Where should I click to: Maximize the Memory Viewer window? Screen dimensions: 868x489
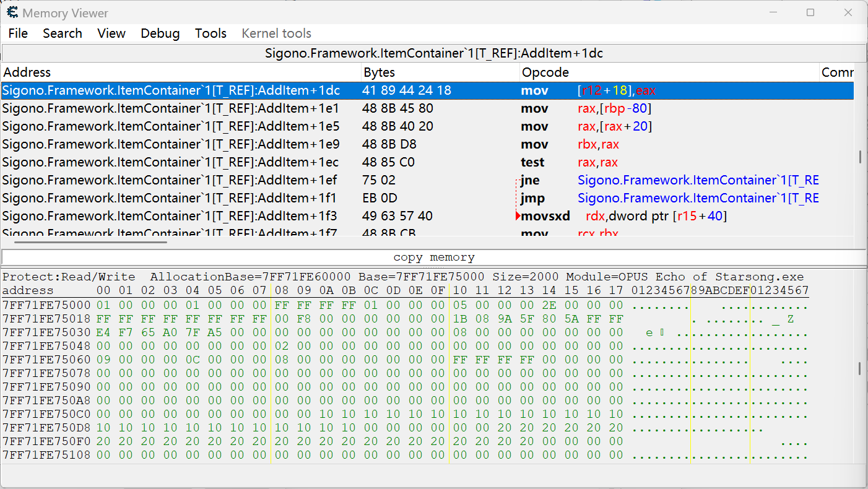pyautogui.click(x=810, y=12)
